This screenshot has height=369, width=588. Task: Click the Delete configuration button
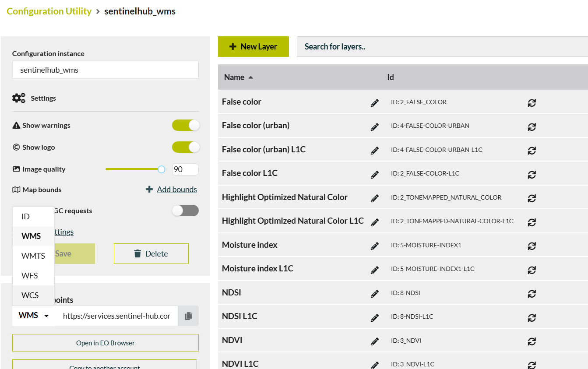pos(151,253)
